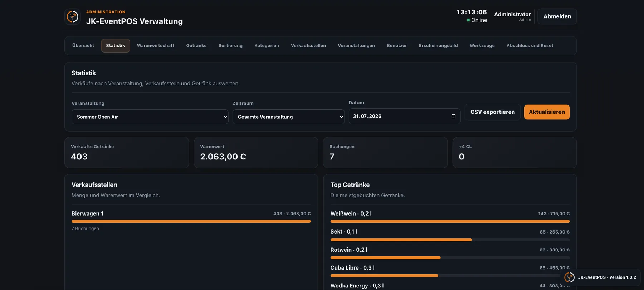Click the Cuba Libre 0,3 l bar
Screen dimensions: 644x290
[450, 276]
